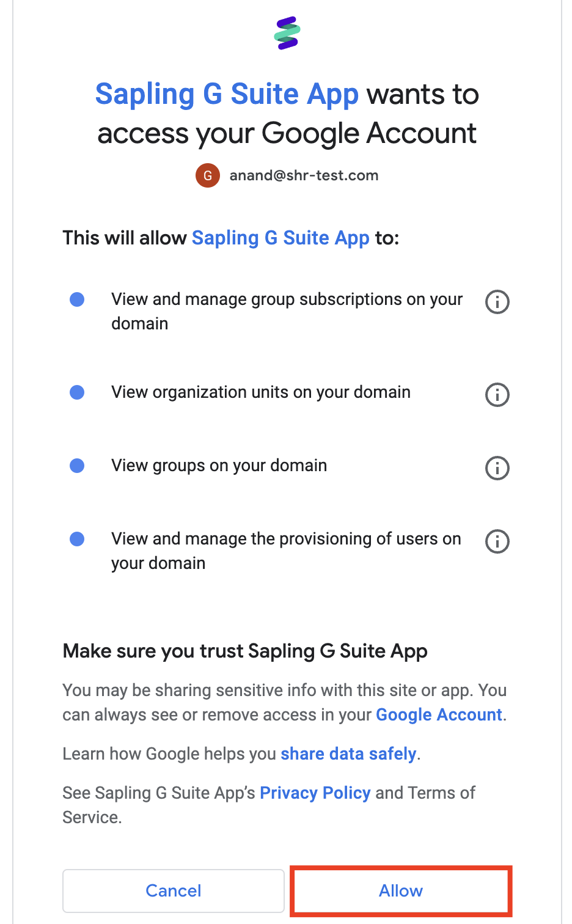572x924 pixels.
Task: Click 'View organization units on your domain' text
Action: [x=260, y=392]
